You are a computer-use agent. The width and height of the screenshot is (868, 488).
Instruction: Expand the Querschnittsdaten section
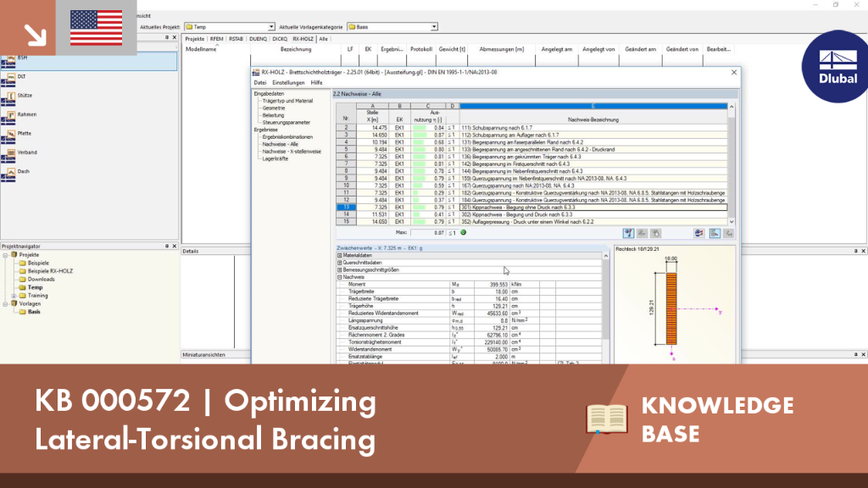[340, 263]
